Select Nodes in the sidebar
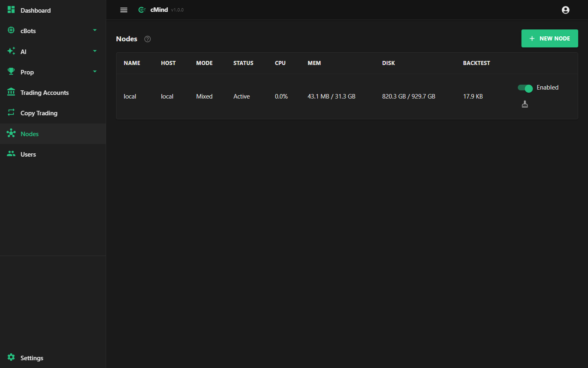The image size is (588, 368). tap(53, 134)
